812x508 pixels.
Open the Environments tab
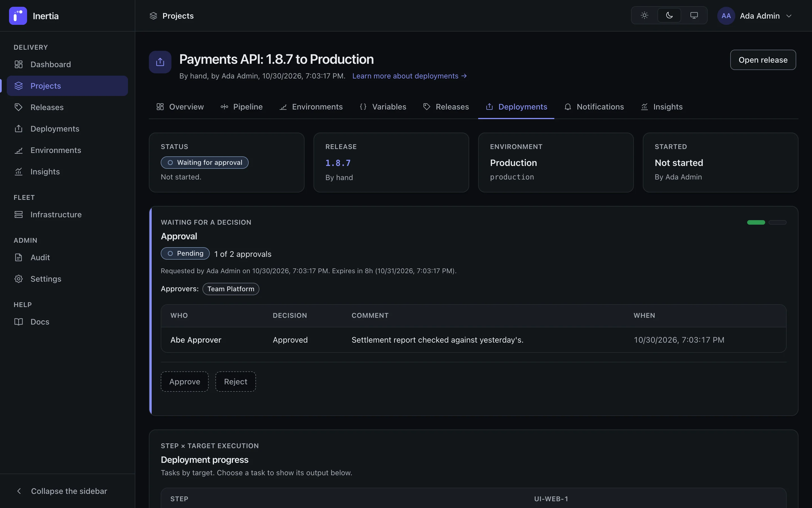pyautogui.click(x=311, y=107)
